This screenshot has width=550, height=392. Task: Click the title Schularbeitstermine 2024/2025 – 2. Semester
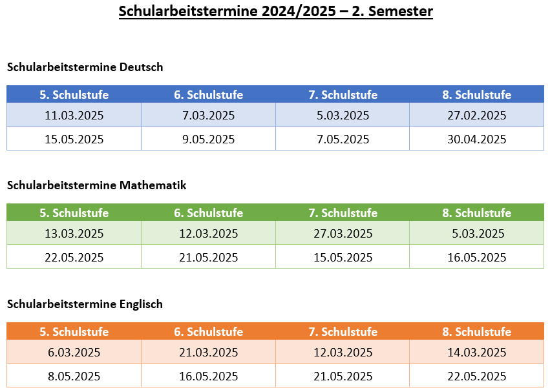click(x=276, y=11)
